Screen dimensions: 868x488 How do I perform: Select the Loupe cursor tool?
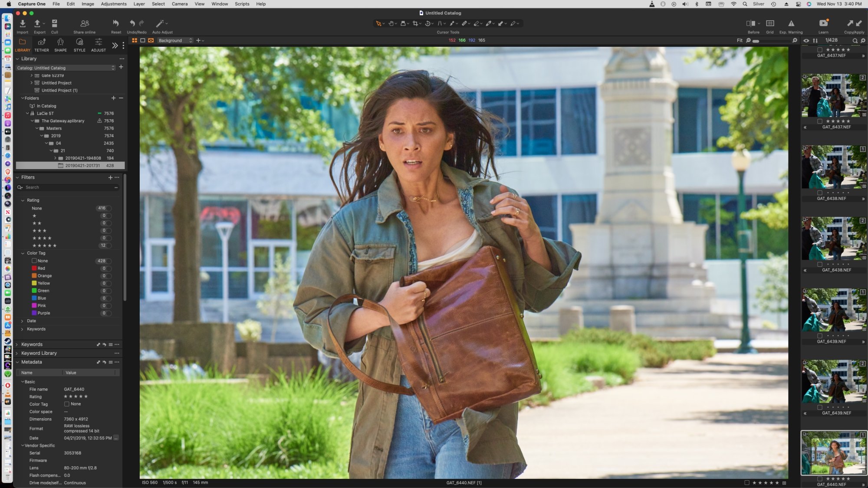tap(403, 23)
